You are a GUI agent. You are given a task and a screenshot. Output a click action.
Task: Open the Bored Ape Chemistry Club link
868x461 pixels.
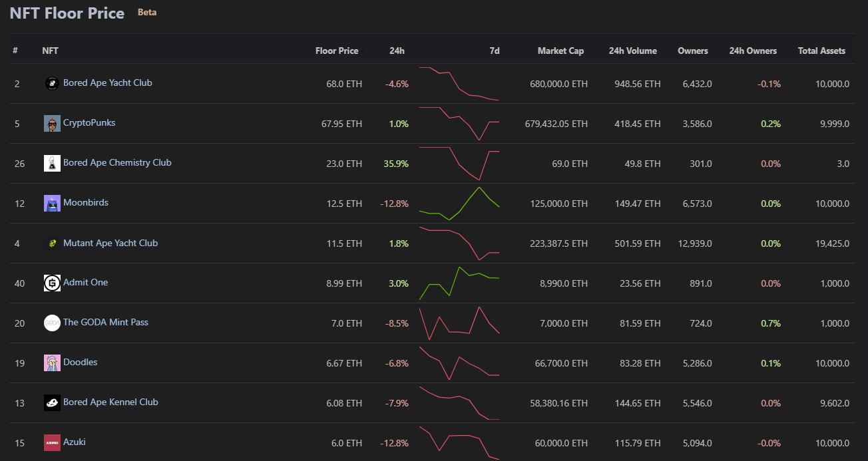click(x=117, y=163)
